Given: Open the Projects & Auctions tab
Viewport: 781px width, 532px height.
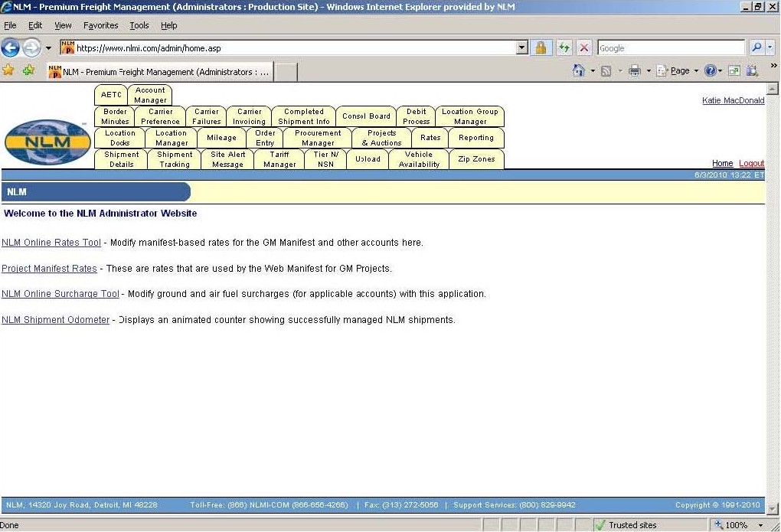Looking at the screenshot, I should 381,138.
